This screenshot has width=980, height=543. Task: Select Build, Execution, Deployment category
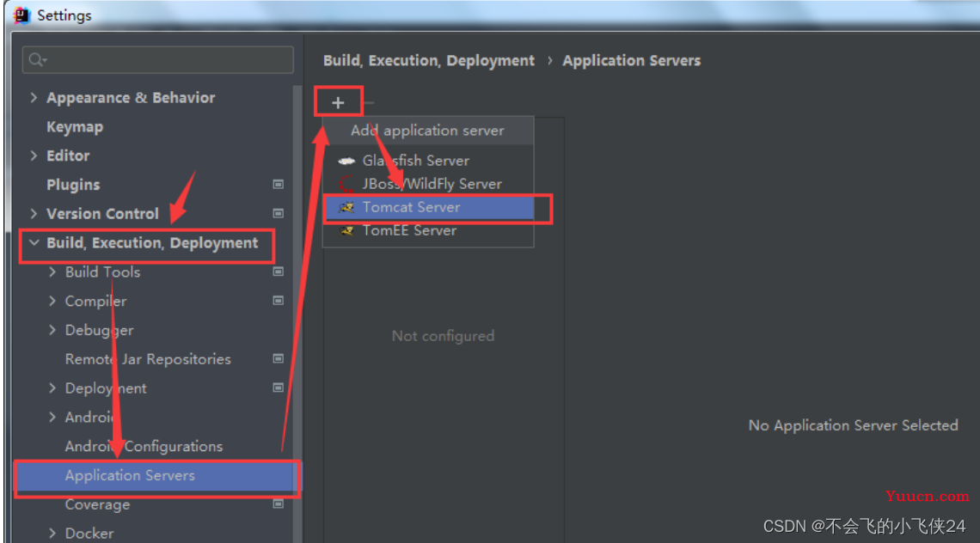152,243
